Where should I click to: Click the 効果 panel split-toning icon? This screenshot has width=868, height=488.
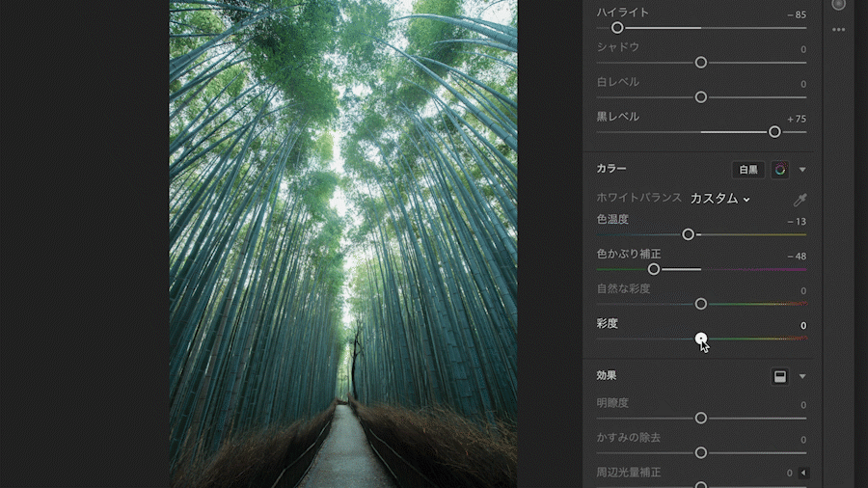pyautogui.click(x=780, y=377)
